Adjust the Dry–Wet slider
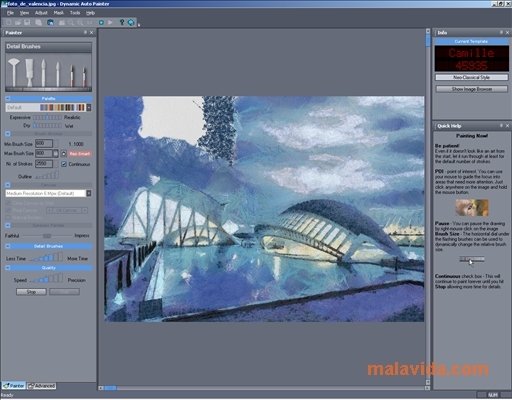Screen dimensions: 512x400 [47, 126]
